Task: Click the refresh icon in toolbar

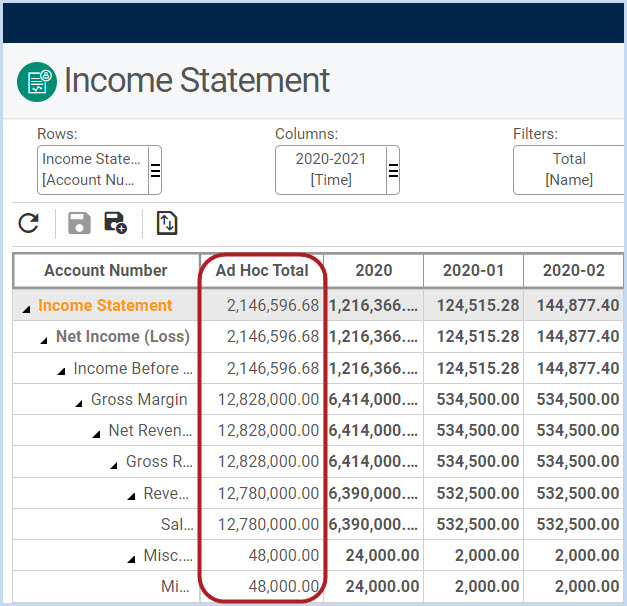Action: click(28, 223)
